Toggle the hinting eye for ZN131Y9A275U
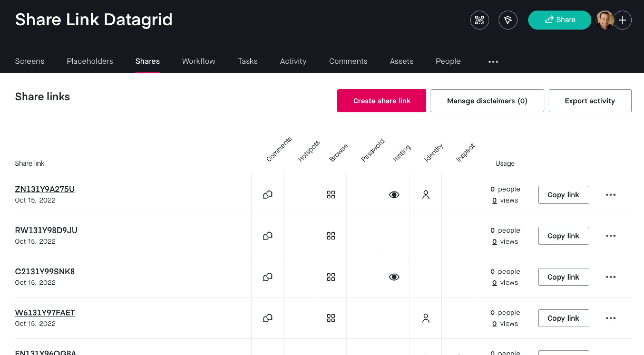The height and width of the screenshot is (355, 644). (x=394, y=195)
